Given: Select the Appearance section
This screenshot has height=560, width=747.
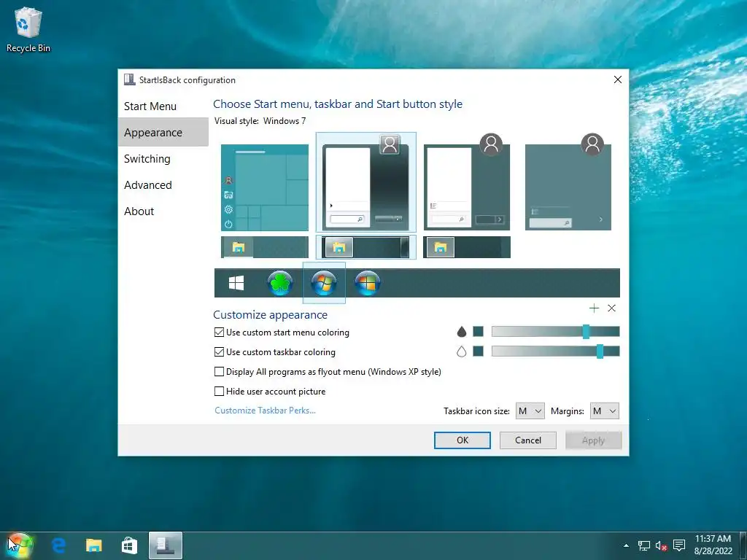Looking at the screenshot, I should tap(163, 133).
